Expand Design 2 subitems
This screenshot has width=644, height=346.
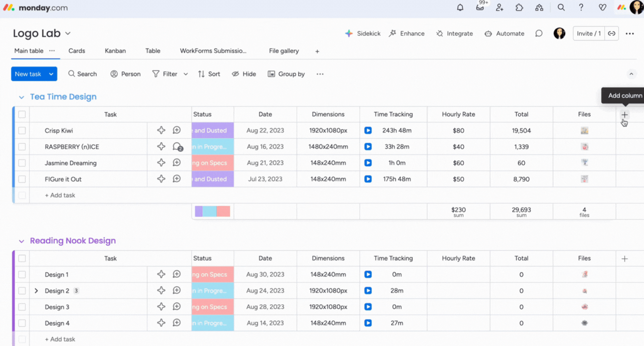[x=36, y=291]
